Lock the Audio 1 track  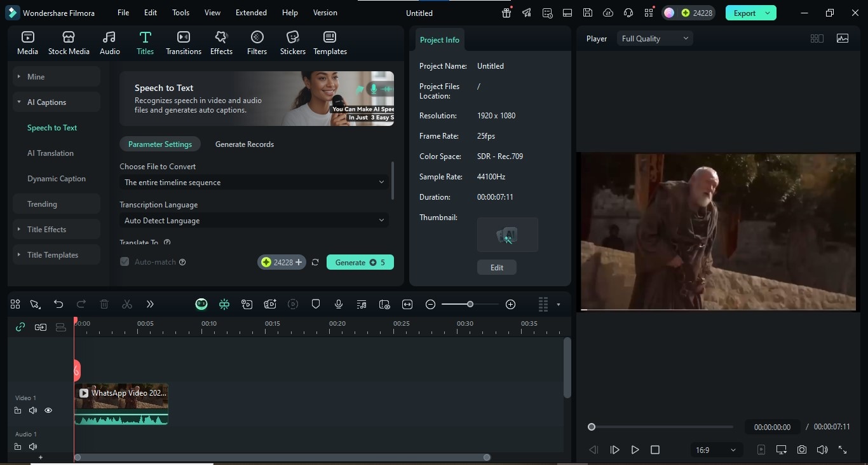pyautogui.click(x=18, y=447)
